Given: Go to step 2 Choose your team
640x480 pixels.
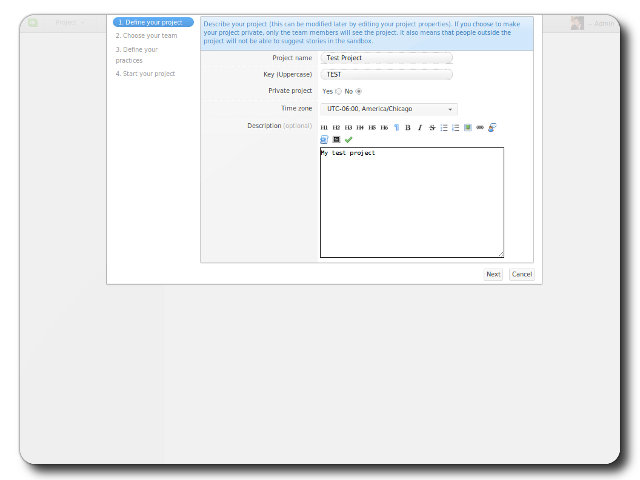Looking at the screenshot, I should click(x=146, y=35).
